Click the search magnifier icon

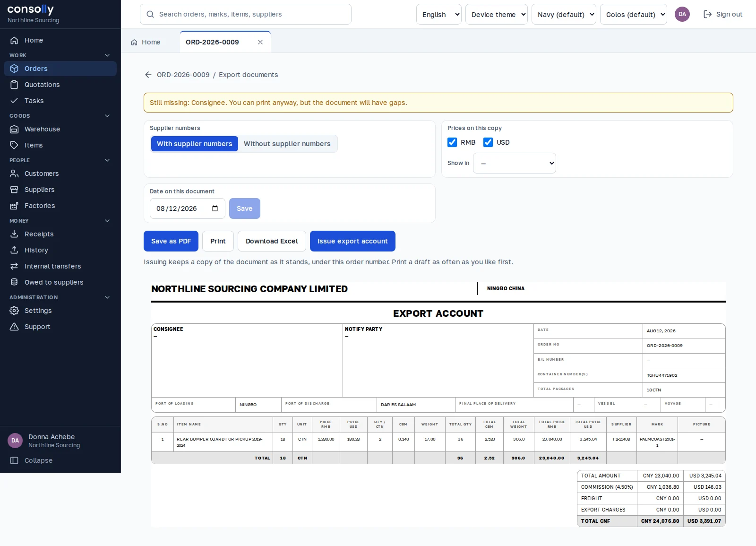150,14
